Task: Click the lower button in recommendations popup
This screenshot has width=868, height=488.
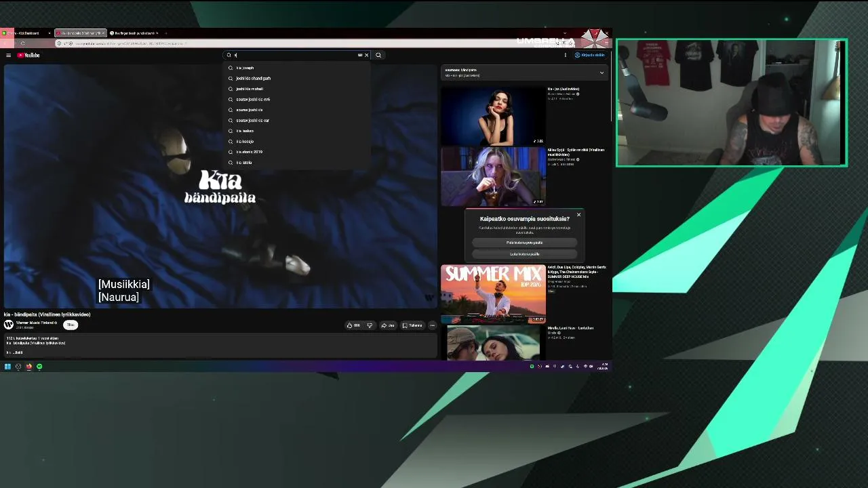Action: 524,254
